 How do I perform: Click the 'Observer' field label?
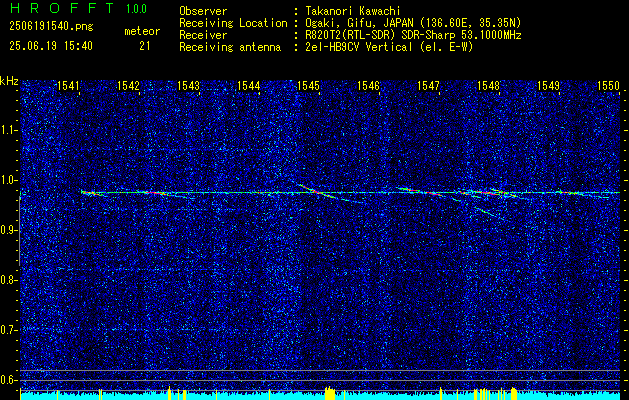(x=203, y=11)
